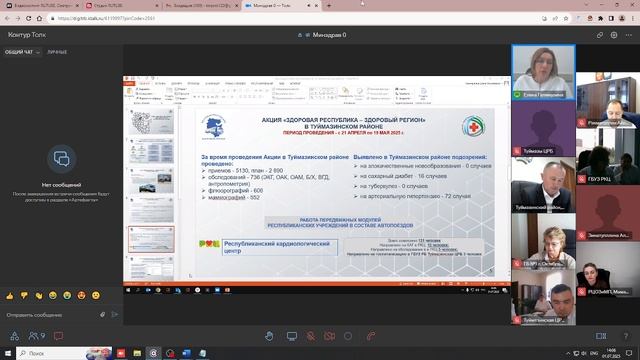Toggle the chat panel icon
The image size is (640, 360).
click(x=58, y=336)
